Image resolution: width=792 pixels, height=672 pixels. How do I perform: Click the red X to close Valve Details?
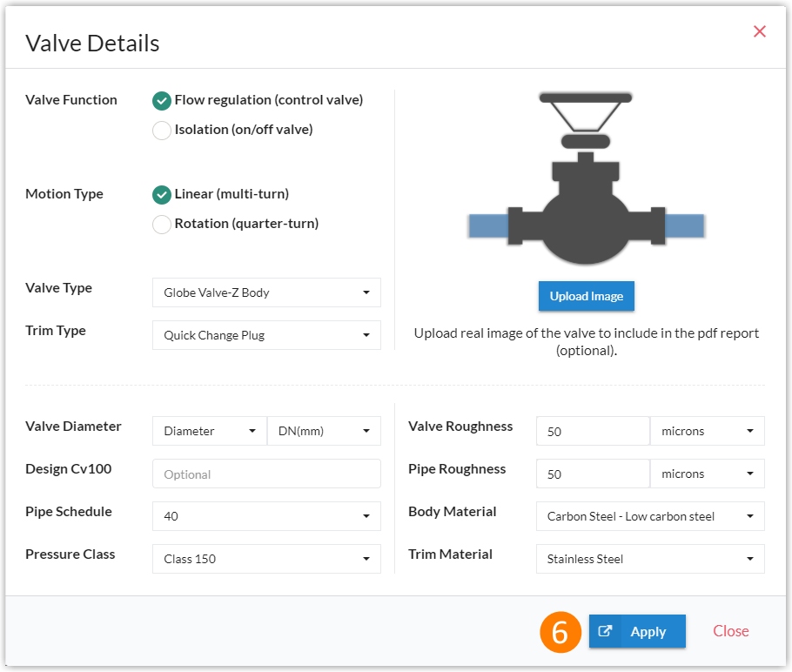click(x=759, y=31)
